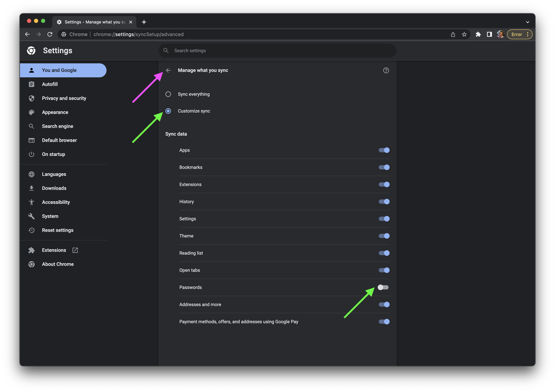Toggle the side panel icon in toolbar
Image resolution: width=555 pixels, height=392 pixels.
click(489, 34)
